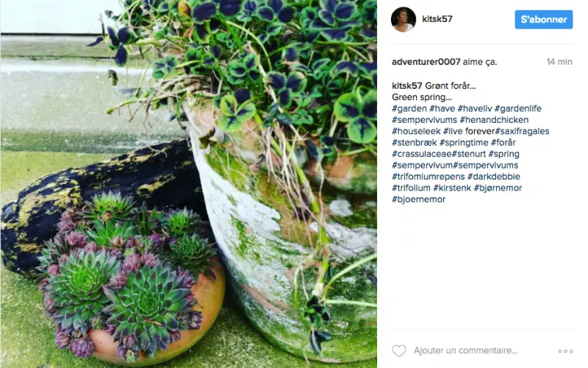This screenshot has width=588, height=368.
Task: Open the #henandchicken hashtag
Action: (x=494, y=120)
